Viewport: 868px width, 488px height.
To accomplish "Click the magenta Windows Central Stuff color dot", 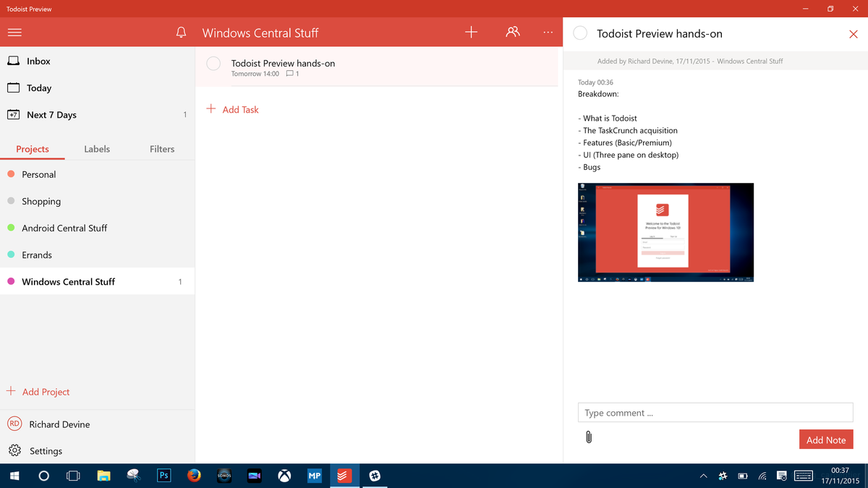I will [x=11, y=281].
